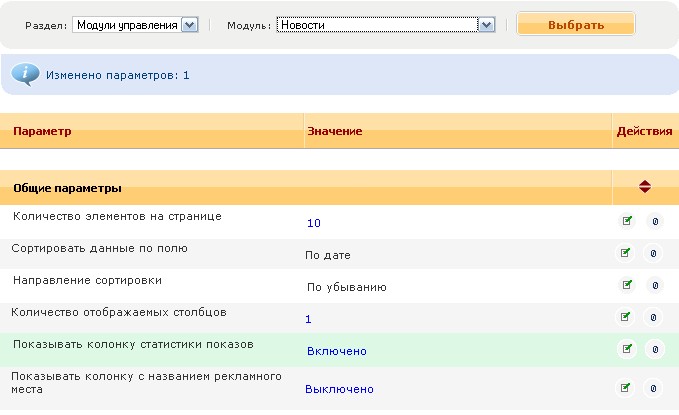Click value '10' for elements per page
Image resolution: width=679 pixels, height=415 pixels.
tap(314, 223)
